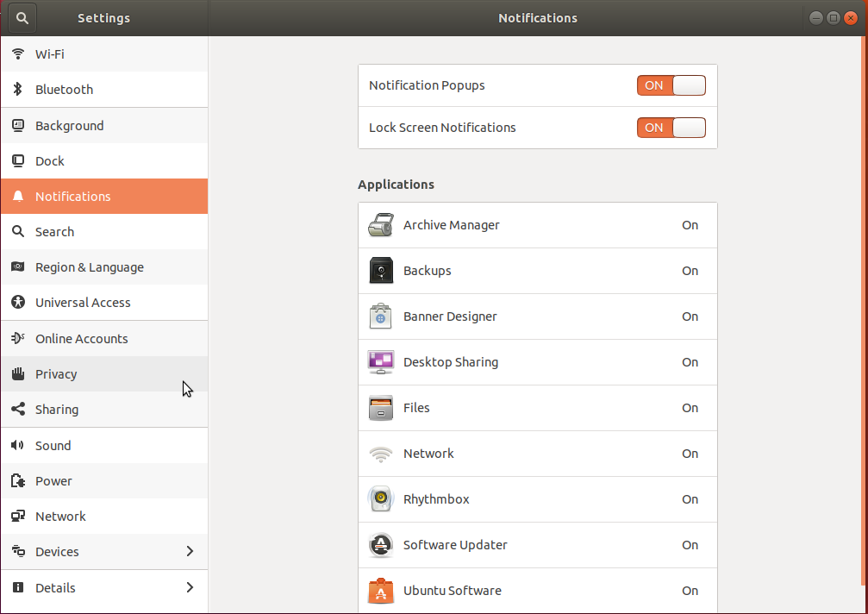868x614 pixels.
Task: Click the Privacy hand icon
Action: [18, 373]
